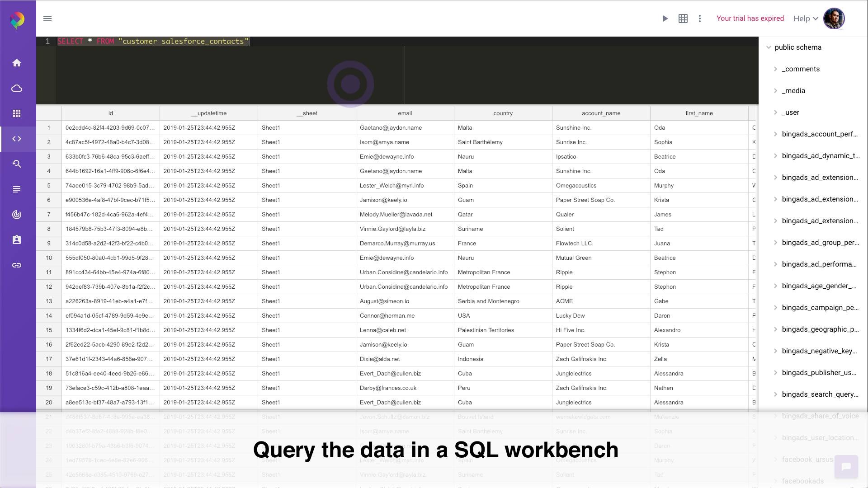The height and width of the screenshot is (488, 868).
Task: Click the apps grid icon in sidebar
Action: [x=17, y=113]
